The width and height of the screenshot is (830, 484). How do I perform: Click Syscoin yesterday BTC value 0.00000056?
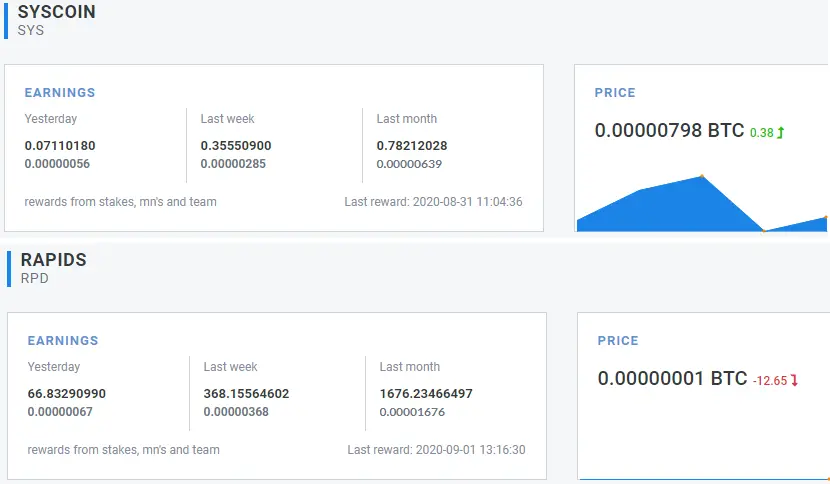[57, 164]
